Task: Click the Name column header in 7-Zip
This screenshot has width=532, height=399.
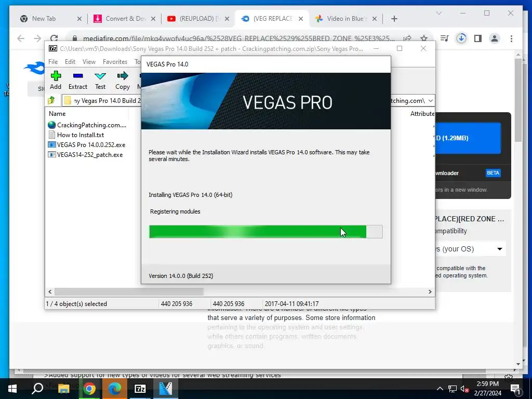Action: (x=57, y=114)
